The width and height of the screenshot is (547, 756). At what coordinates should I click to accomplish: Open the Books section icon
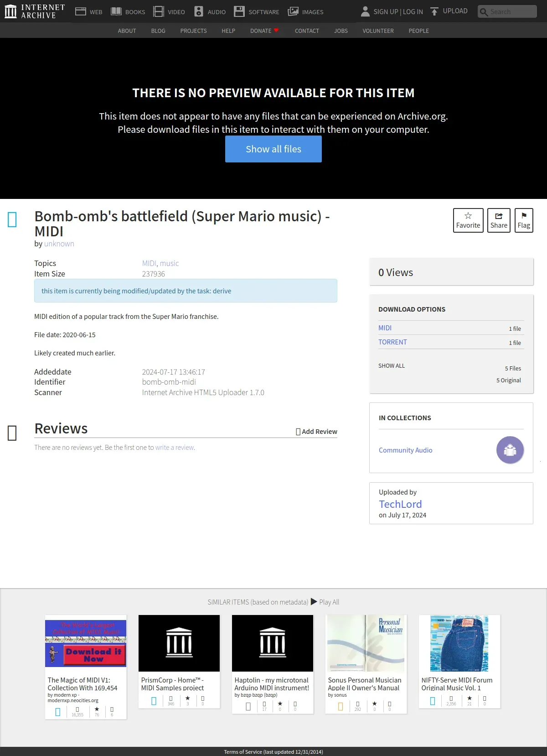(x=116, y=11)
